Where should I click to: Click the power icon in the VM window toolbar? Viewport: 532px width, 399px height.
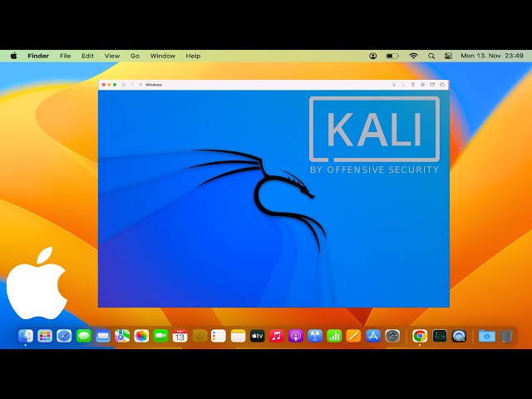[x=124, y=85]
